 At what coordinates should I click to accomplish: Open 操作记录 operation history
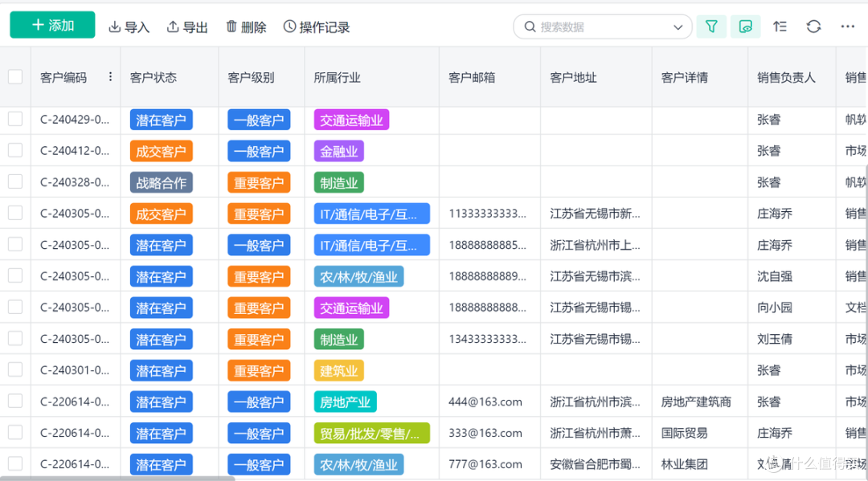(x=316, y=27)
